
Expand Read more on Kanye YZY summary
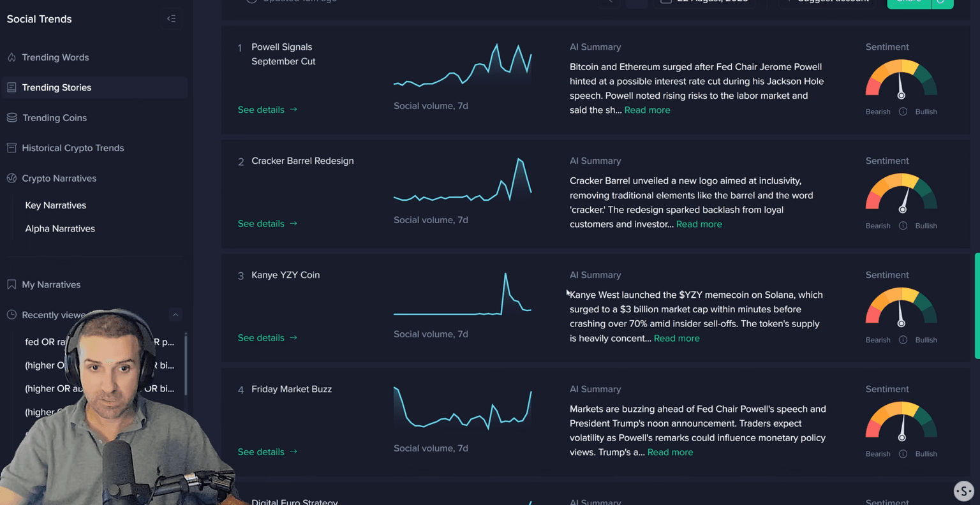pyautogui.click(x=676, y=339)
